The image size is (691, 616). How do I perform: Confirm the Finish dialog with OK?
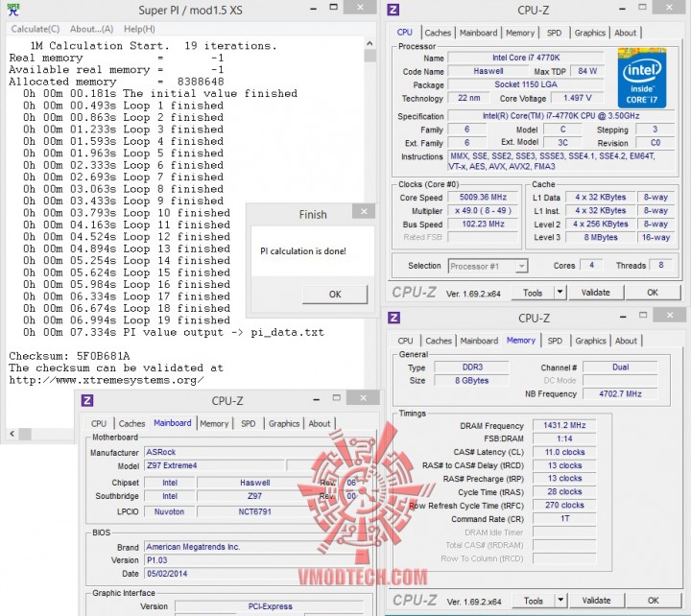point(335,294)
